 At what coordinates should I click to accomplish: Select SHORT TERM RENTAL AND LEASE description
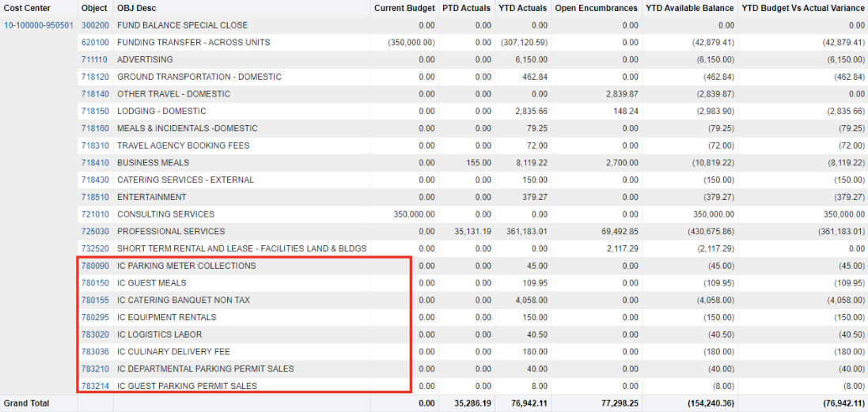tap(242, 248)
